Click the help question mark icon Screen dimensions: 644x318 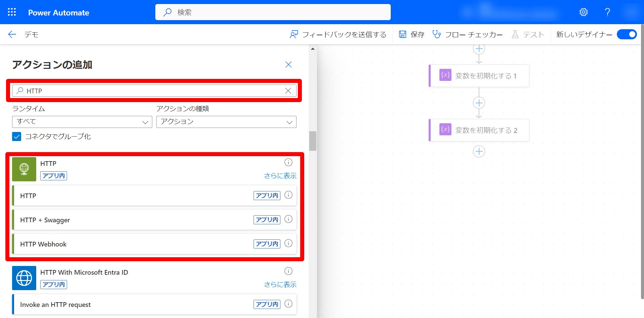tap(607, 12)
